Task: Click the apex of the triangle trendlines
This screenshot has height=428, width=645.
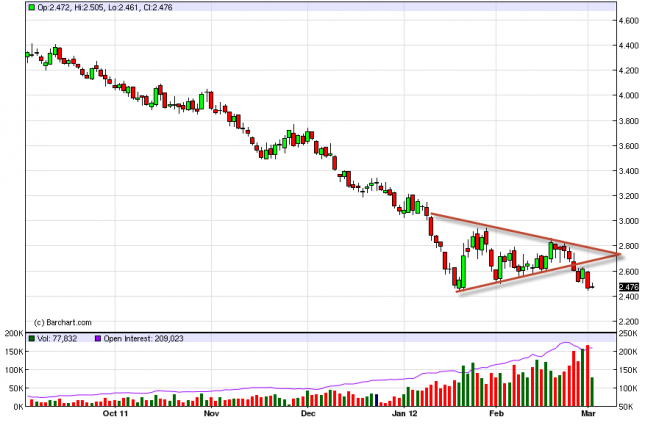Action: [x=618, y=255]
